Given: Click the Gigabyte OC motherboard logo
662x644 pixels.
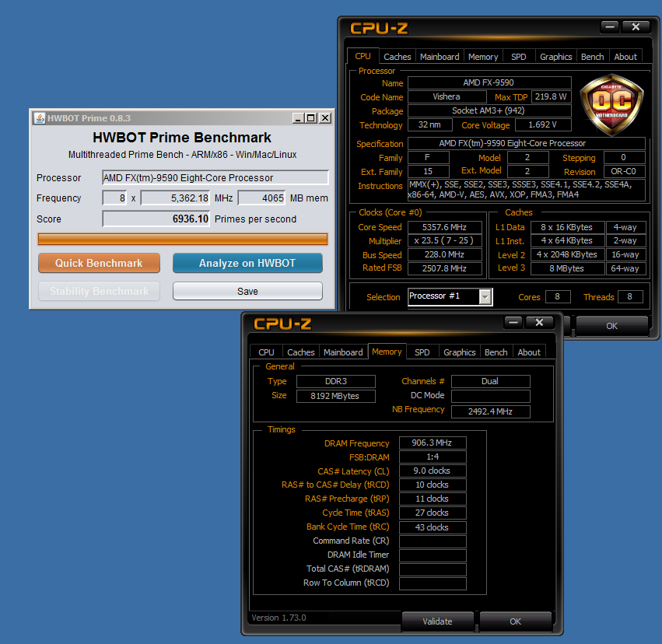Looking at the screenshot, I should 611,105.
